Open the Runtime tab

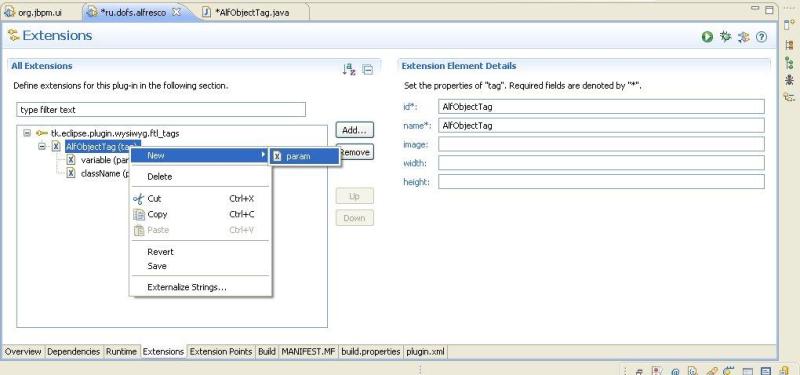[121, 352]
